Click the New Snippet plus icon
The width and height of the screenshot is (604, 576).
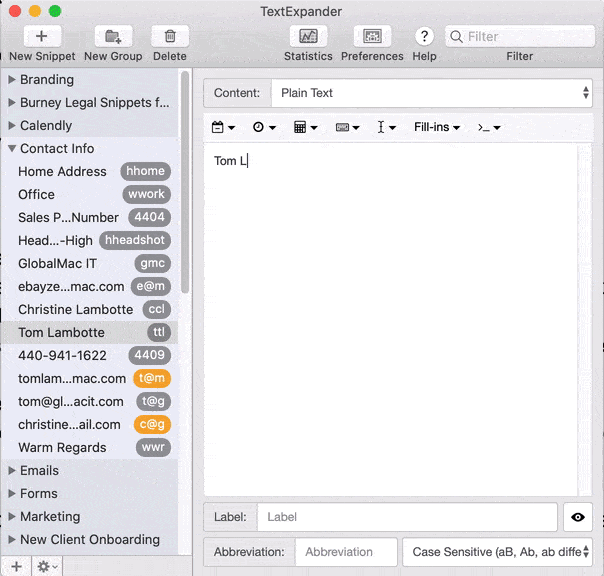(x=42, y=36)
